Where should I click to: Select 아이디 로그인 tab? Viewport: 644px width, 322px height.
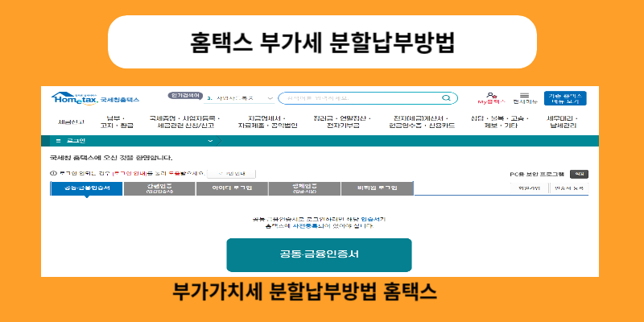232,188
